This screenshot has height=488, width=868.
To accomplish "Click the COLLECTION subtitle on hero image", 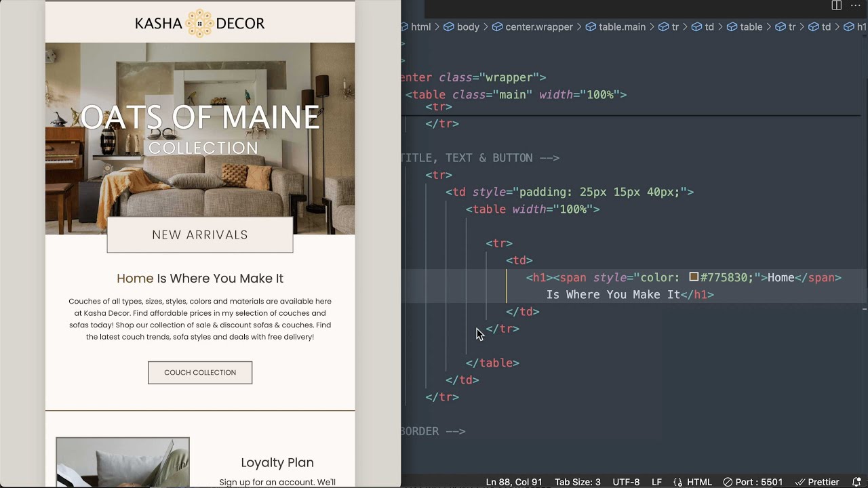I will (x=203, y=148).
